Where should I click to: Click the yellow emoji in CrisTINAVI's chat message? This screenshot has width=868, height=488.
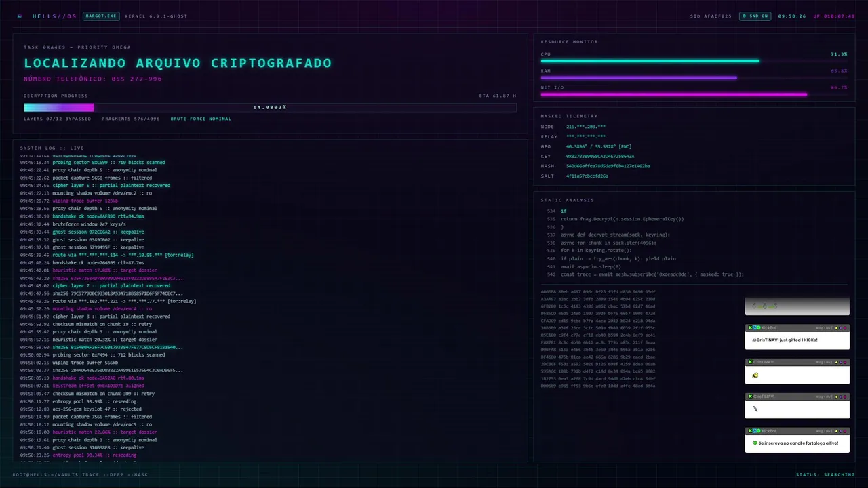(755, 375)
